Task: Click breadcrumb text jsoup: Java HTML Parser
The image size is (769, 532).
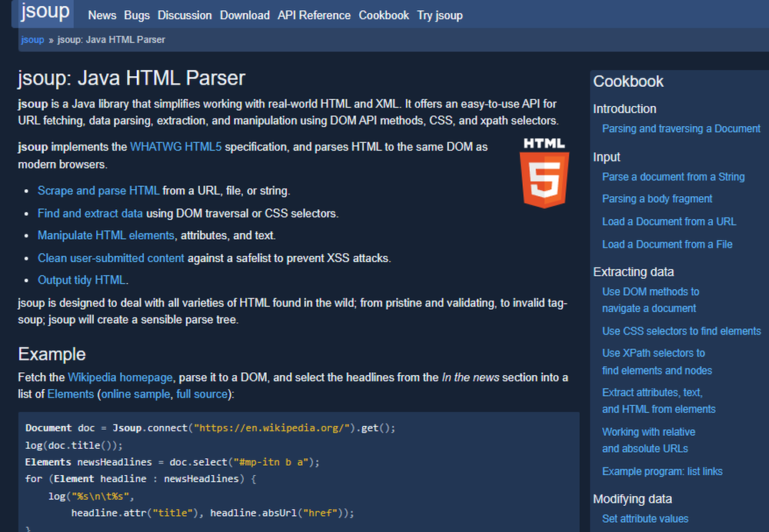Action: pos(112,40)
